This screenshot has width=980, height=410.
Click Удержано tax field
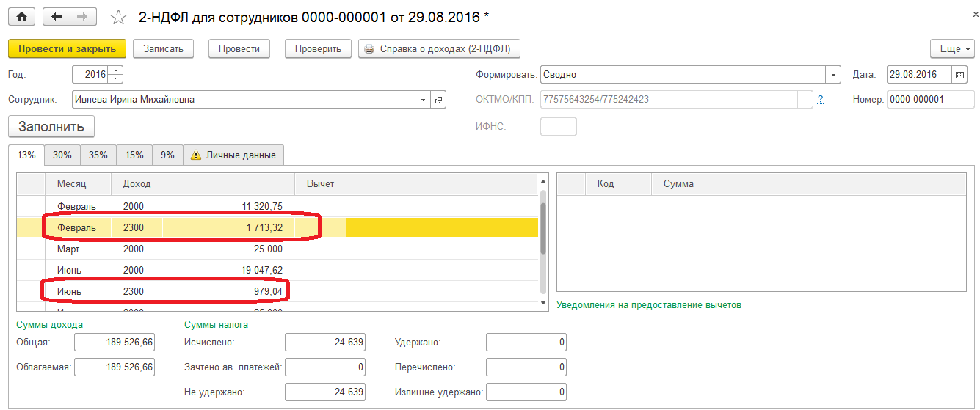526,342
